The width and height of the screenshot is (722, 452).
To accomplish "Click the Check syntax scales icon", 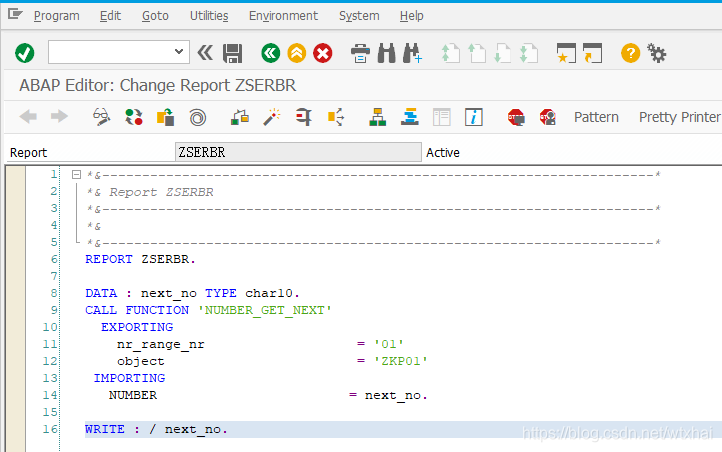I will pyautogui.click(x=239, y=117).
